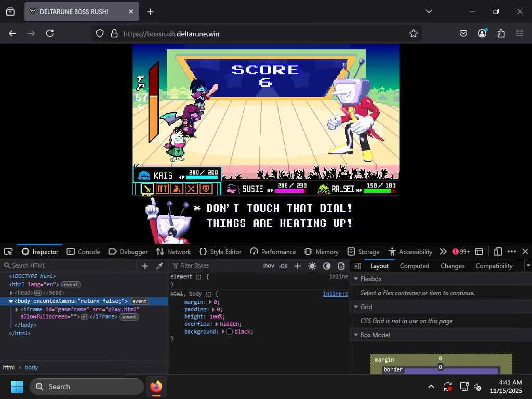This screenshot has height=399, width=532.
Task: Open the Firefox account menu
Action: click(x=482, y=33)
